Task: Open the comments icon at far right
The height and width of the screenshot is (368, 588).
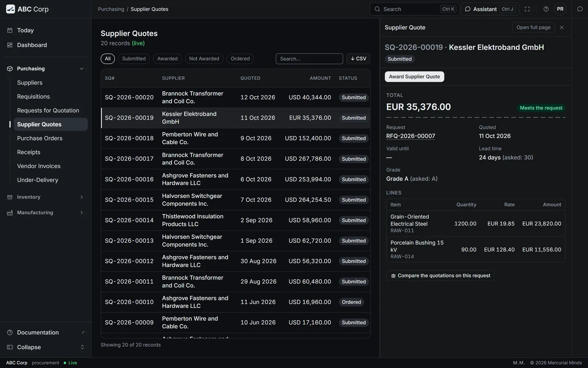Action: pos(580,9)
